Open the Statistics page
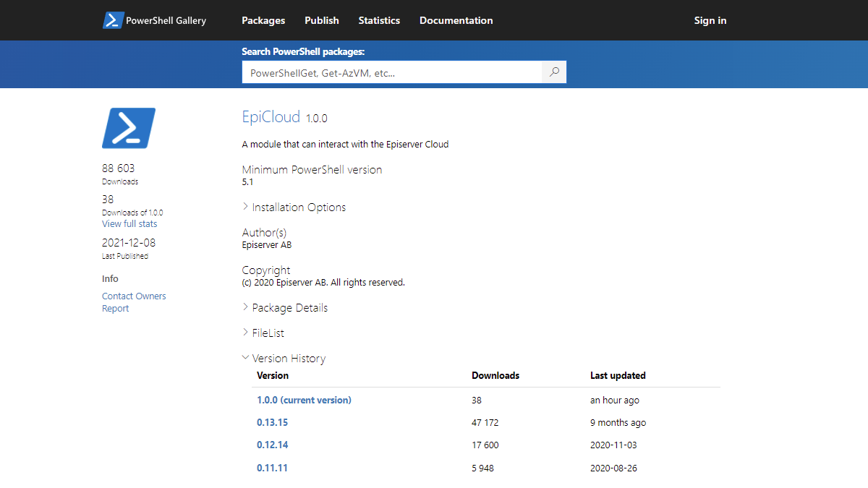This screenshot has width=868, height=488. click(379, 20)
